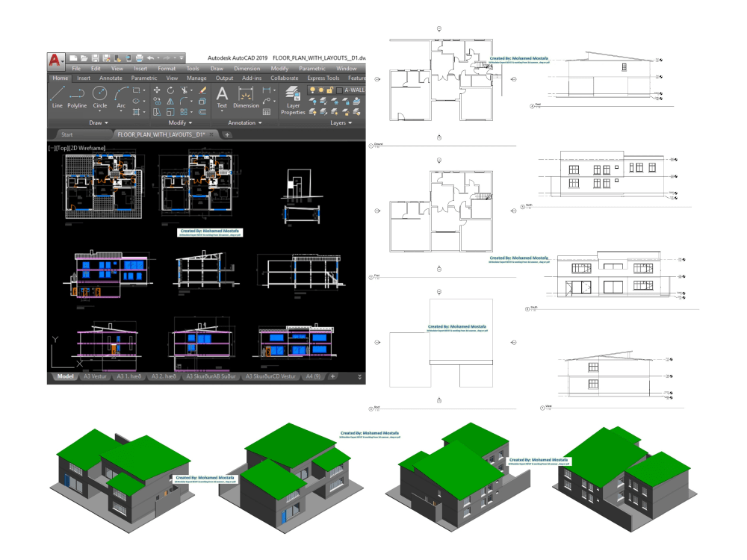The width and height of the screenshot is (747, 560).
Task: Select the Hatch tool icon
Action: [136, 112]
